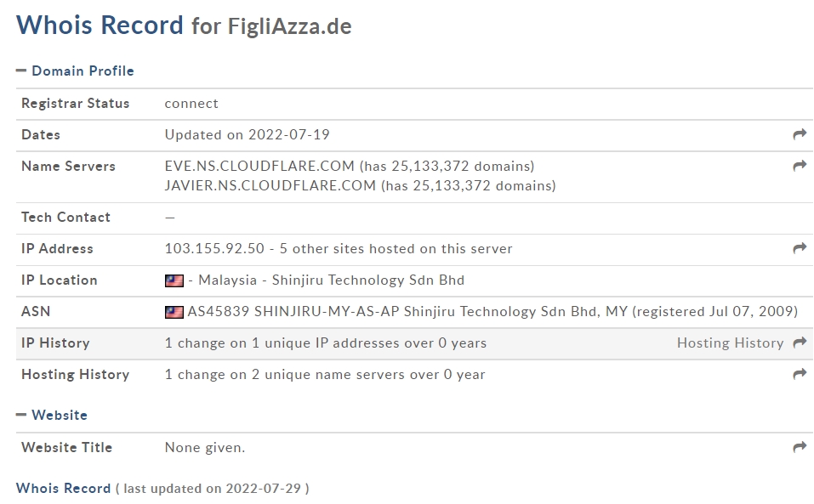Click the Domain Profile heading
Image resolution: width=814 pixels, height=504 pixels.
click(x=83, y=71)
